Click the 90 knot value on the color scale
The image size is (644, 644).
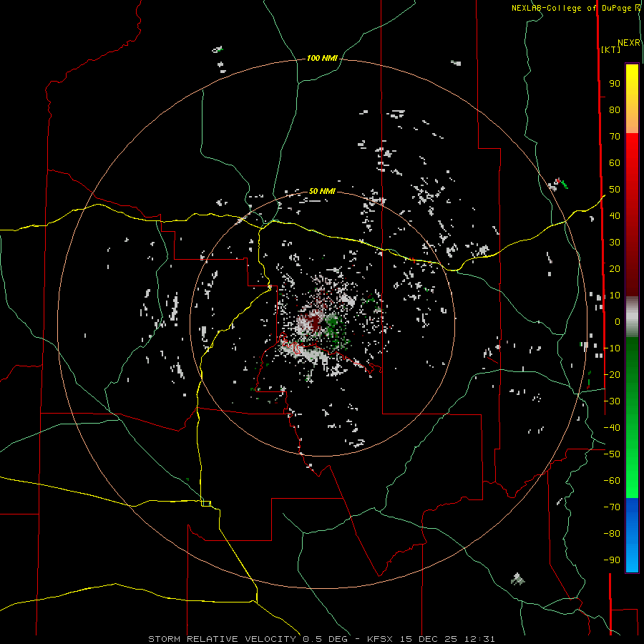tap(615, 84)
